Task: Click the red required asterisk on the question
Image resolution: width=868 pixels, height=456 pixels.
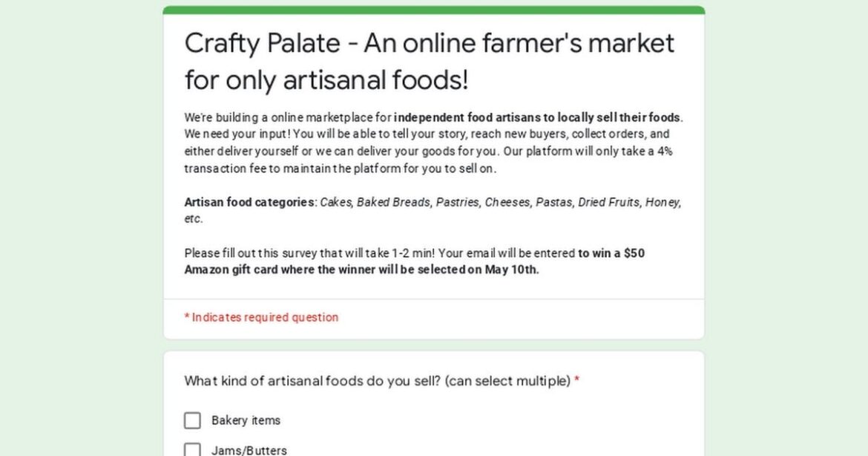Action: (x=576, y=380)
